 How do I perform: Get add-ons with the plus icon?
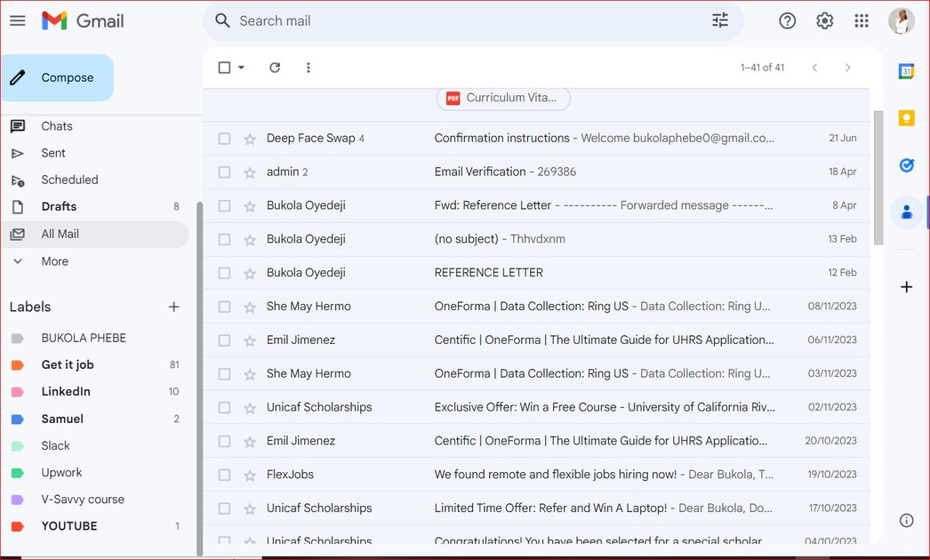click(x=906, y=287)
